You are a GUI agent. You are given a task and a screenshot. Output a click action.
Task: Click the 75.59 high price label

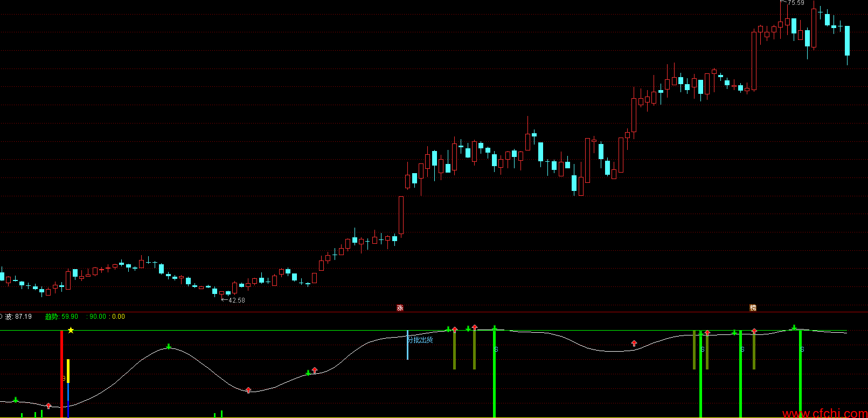click(796, 3)
